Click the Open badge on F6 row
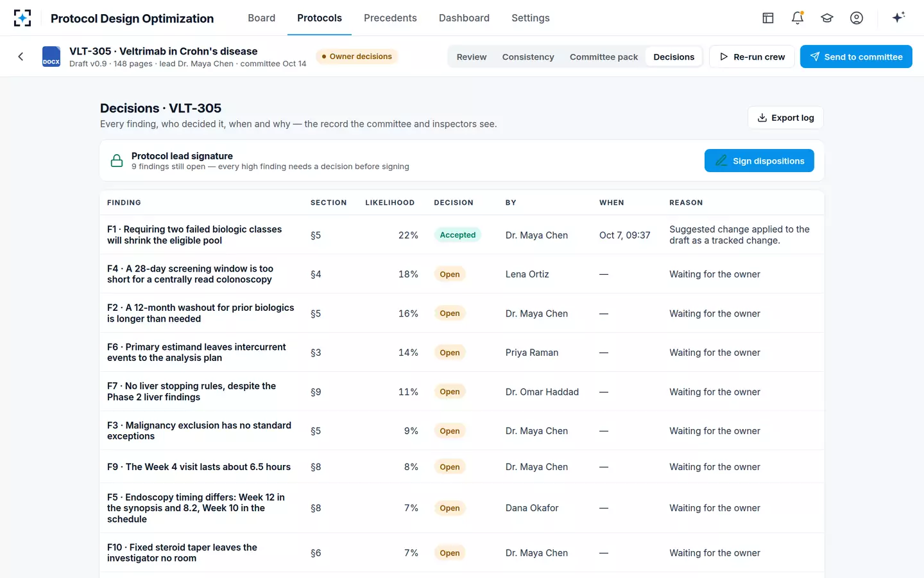924x578 pixels. 450,353
